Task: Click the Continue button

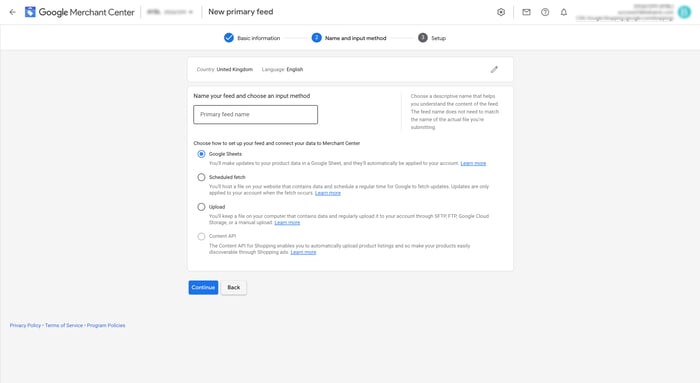Action: 203,287
